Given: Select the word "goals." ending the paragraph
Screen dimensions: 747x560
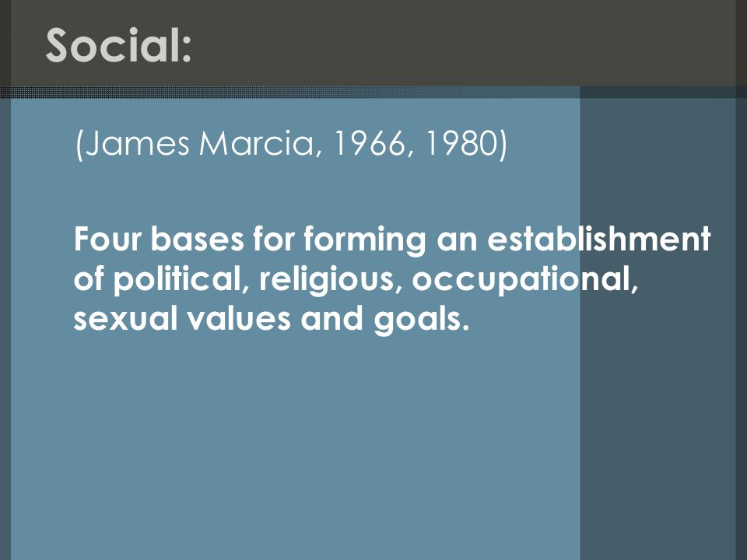Looking at the screenshot, I should tap(422, 320).
